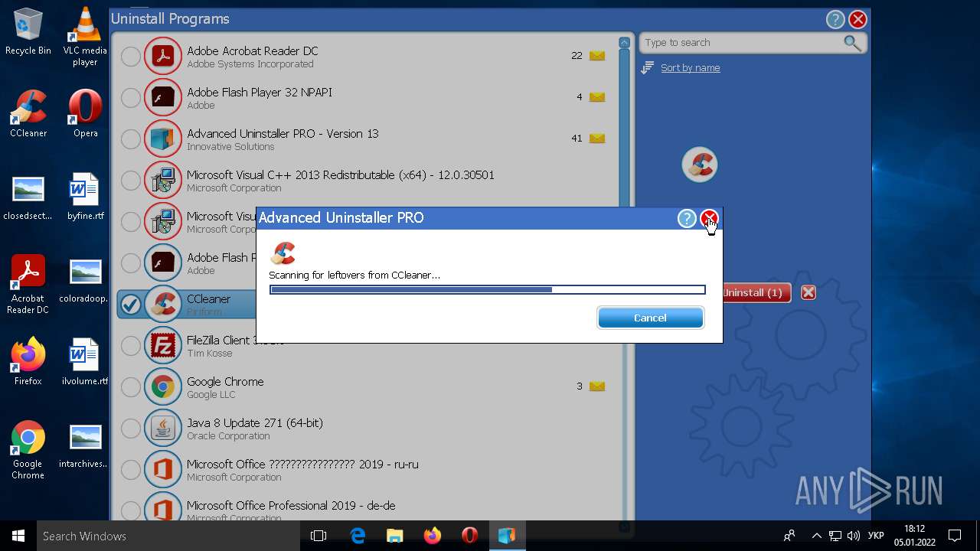Click the Adobe Acrobat Reader DC list icon
Screen dimensions: 980x551
coord(162,56)
